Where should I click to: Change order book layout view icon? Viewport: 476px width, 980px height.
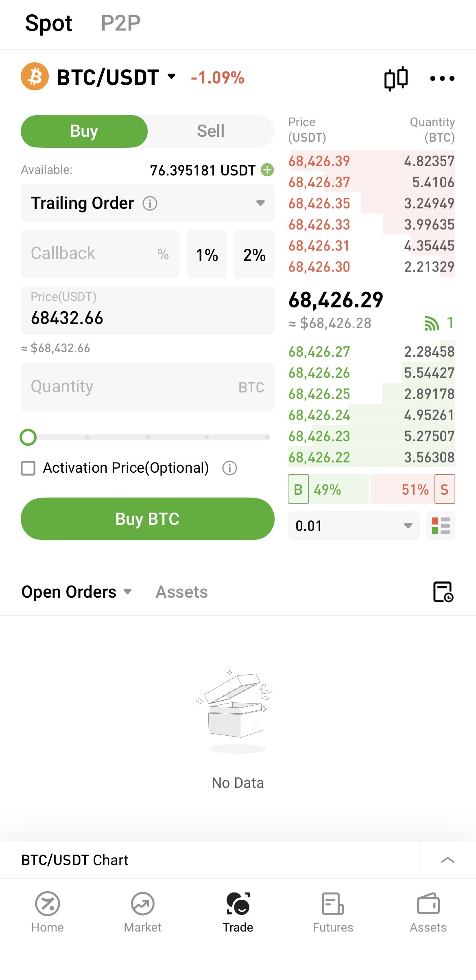tap(441, 526)
